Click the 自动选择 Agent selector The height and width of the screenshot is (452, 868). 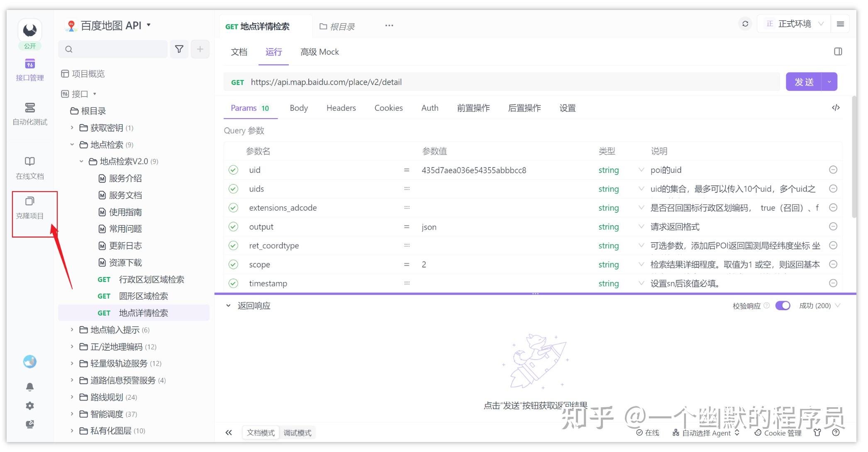coord(706,433)
